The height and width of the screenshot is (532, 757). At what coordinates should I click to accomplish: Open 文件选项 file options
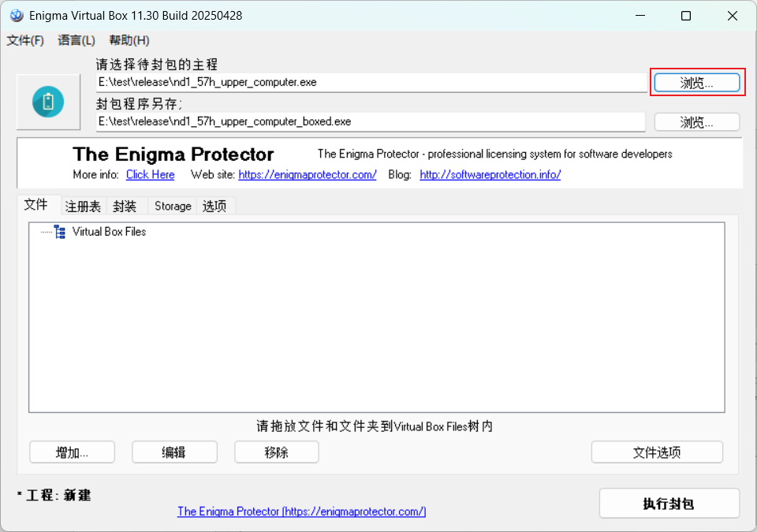pyautogui.click(x=657, y=452)
